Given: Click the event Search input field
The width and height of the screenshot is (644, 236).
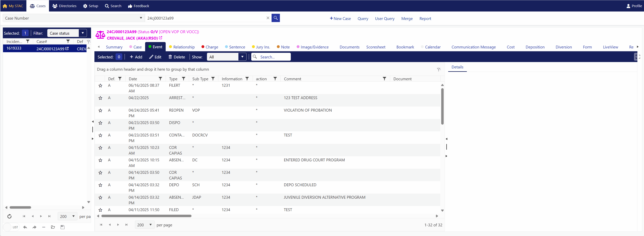Looking at the screenshot, I should tap(274, 57).
